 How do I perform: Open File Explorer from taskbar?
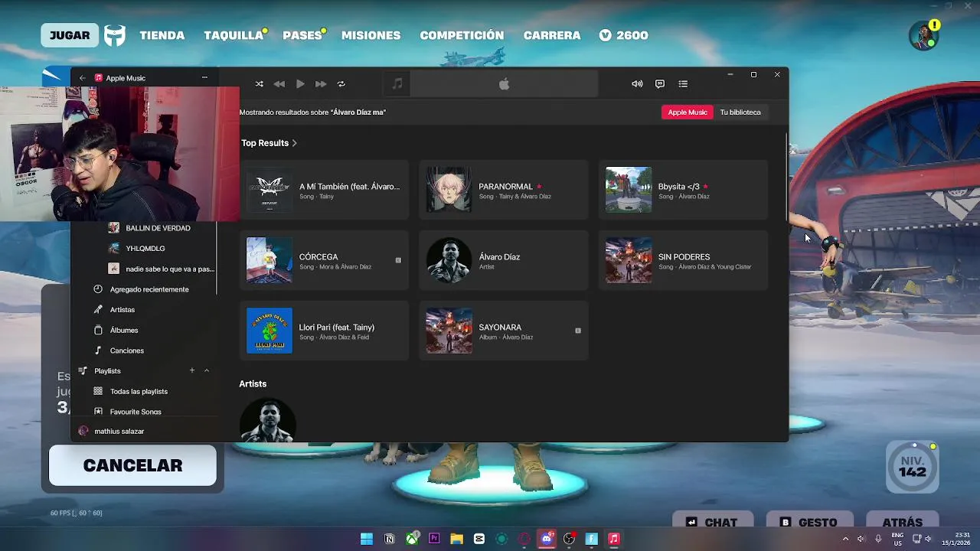coord(456,539)
